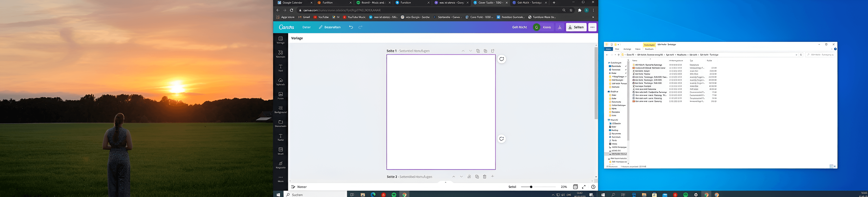868x197 pixels.
Task: Click the lower circular arrow button beside canvas
Action: pyautogui.click(x=501, y=139)
